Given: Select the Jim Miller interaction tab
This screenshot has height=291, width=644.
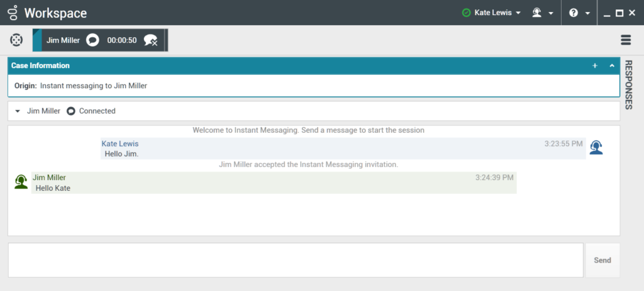Looking at the screenshot, I should [63, 40].
